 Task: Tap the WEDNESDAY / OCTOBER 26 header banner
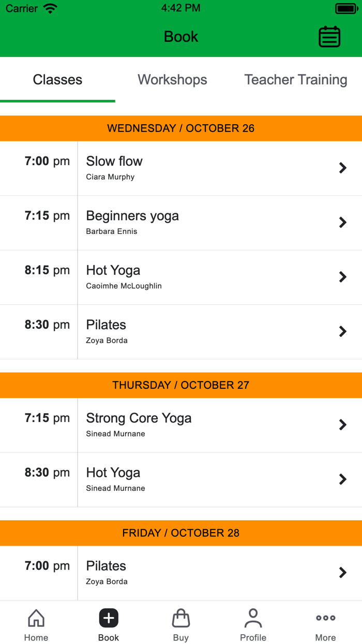pos(181,128)
